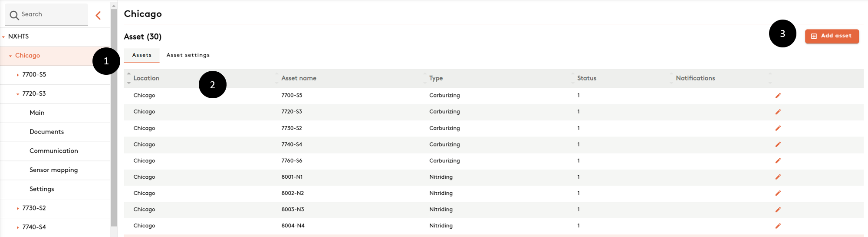Screen dimensions: 868x237
Task: Click the edit icon for 8004-N4
Action: (778, 226)
